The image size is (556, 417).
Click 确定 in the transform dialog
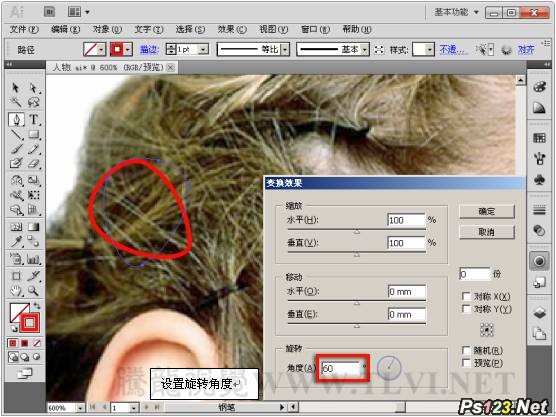(x=487, y=212)
